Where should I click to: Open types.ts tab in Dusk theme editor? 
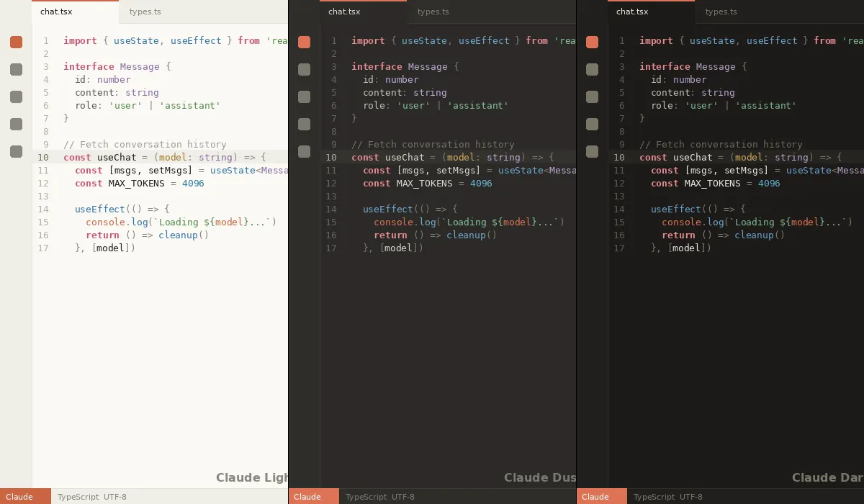pyautogui.click(x=433, y=12)
